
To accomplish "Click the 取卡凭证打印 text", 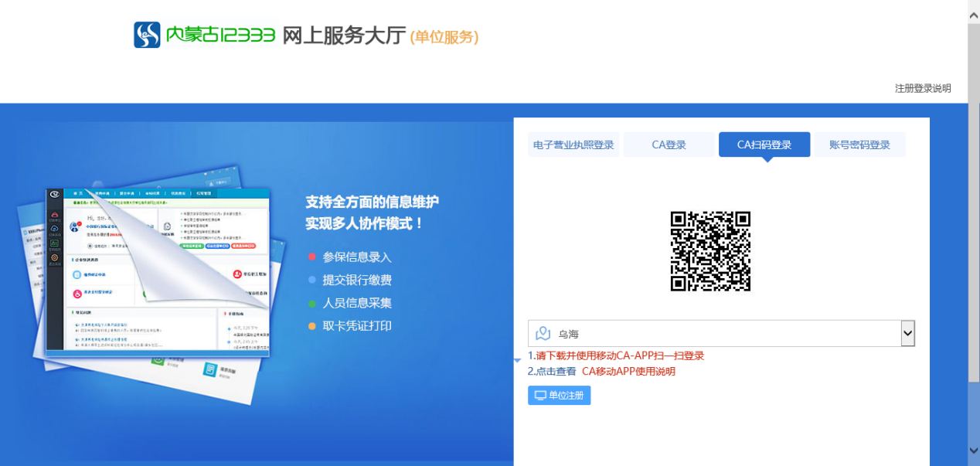I will [357, 326].
